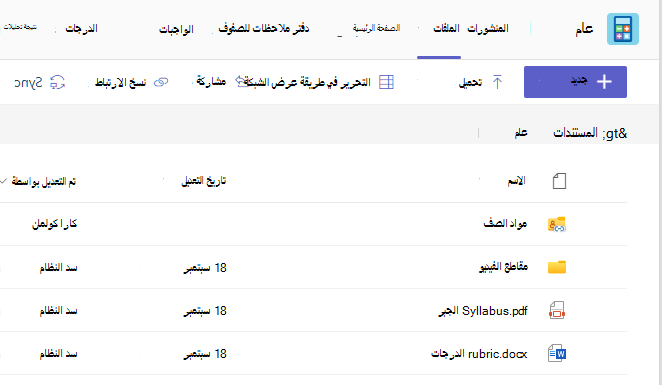Click the Sync button

pyautogui.click(x=40, y=82)
